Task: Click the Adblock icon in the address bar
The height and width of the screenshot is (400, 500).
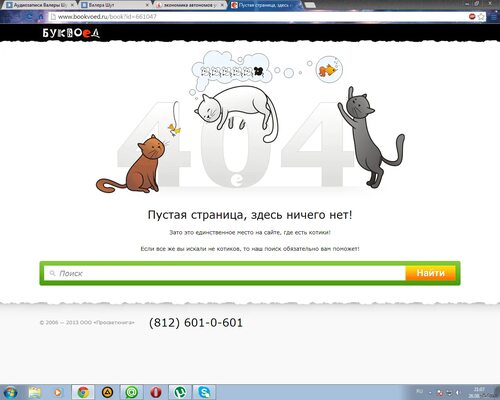Action: (472, 16)
